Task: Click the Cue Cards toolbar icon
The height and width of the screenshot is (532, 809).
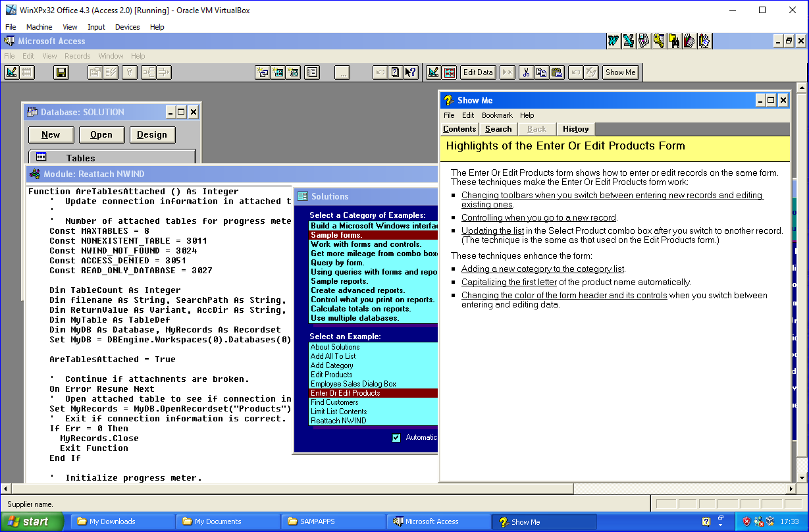Action: 396,72
